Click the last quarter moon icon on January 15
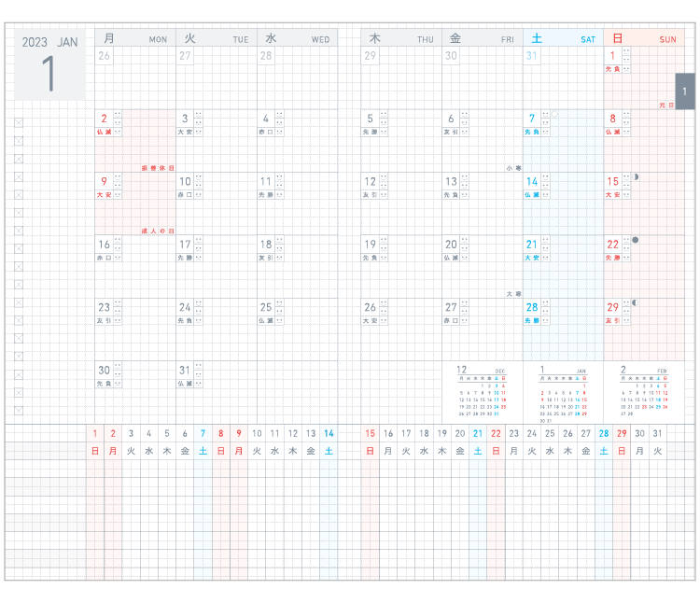The image size is (700, 603). click(637, 177)
